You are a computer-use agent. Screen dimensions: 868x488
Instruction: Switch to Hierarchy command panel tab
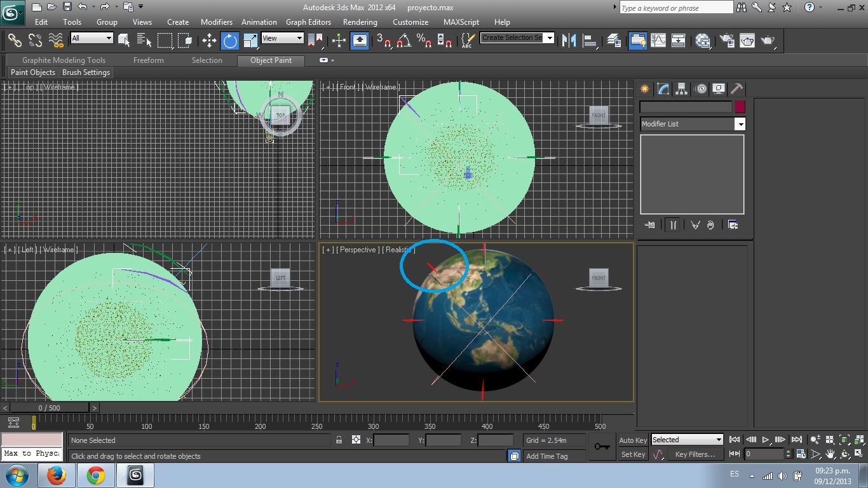(681, 89)
